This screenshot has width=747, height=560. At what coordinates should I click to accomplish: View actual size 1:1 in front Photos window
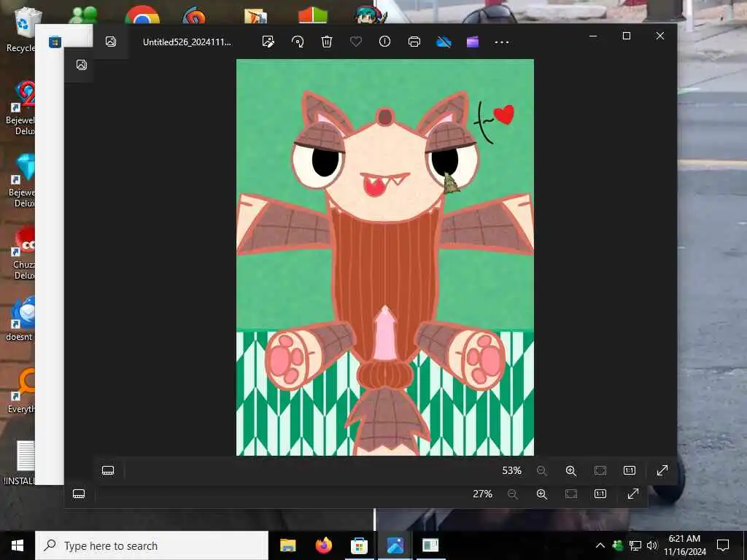point(630,470)
